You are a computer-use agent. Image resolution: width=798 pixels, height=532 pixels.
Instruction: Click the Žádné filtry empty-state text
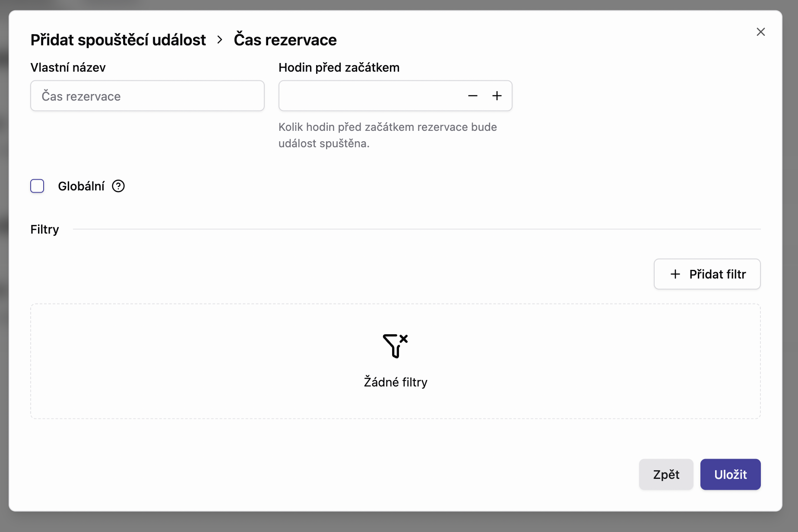(396, 382)
